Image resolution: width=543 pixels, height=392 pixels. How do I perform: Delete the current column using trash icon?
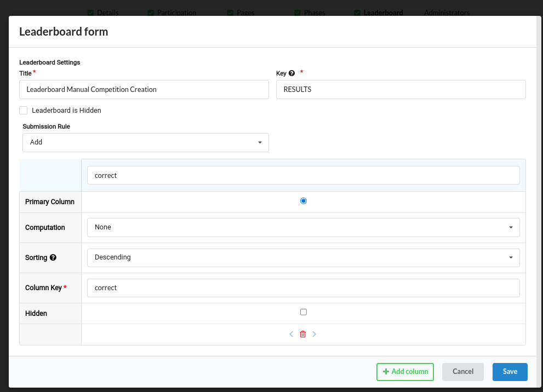point(302,334)
